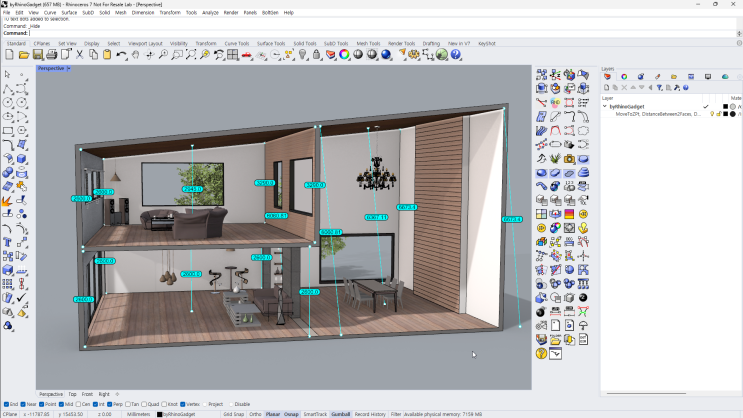Open layer tools hammer icon
The image size is (743, 418).
(x=677, y=88)
